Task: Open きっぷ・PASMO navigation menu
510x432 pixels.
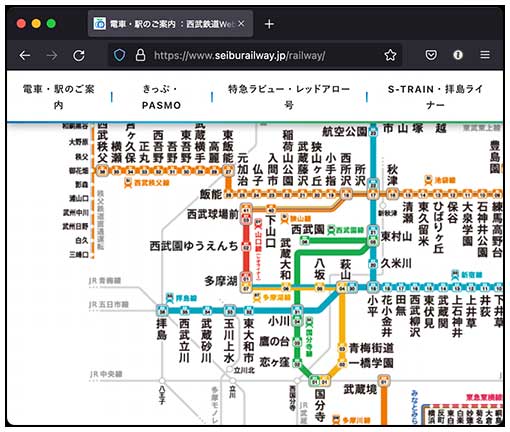Action: coord(161,97)
